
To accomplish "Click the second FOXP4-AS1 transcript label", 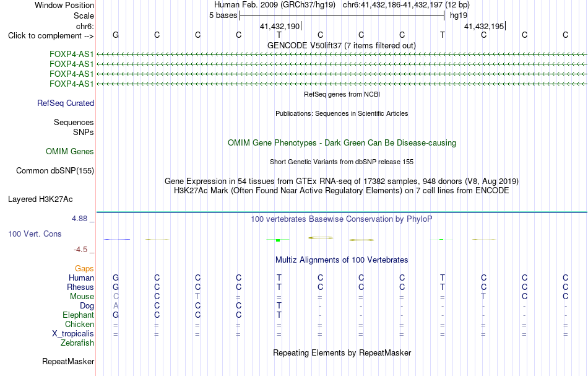I will (72, 64).
